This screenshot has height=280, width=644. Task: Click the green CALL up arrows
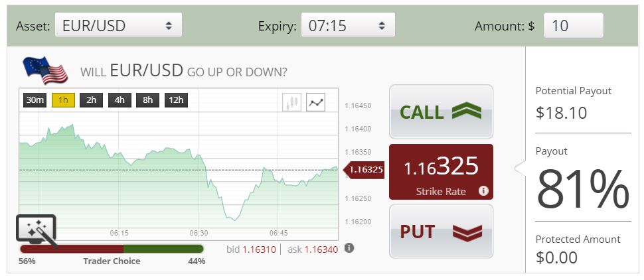(x=466, y=111)
